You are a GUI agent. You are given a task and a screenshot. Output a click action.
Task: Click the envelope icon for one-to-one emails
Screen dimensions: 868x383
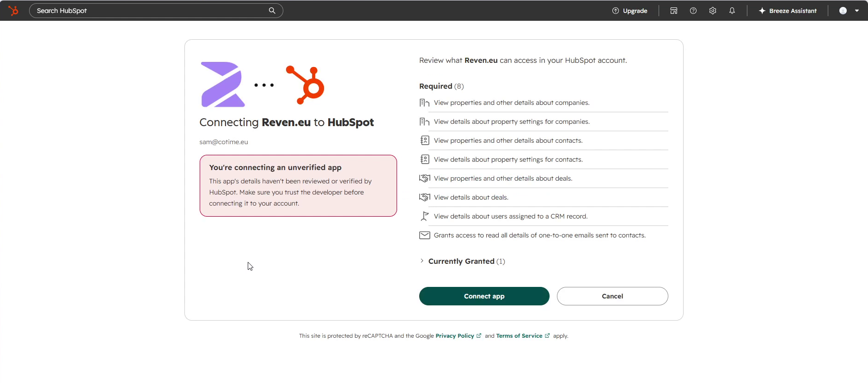tap(424, 235)
